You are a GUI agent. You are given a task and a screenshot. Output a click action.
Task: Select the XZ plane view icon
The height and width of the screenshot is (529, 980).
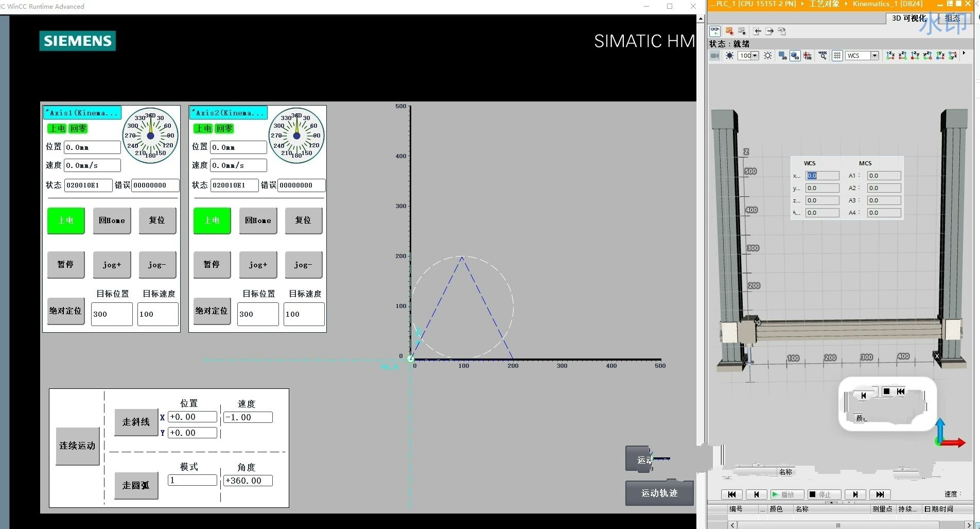click(903, 56)
